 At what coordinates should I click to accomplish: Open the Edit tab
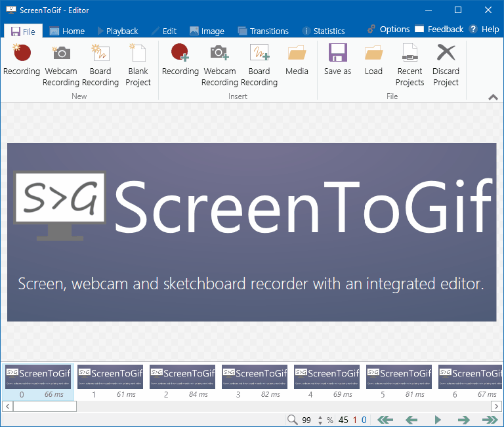click(x=164, y=31)
